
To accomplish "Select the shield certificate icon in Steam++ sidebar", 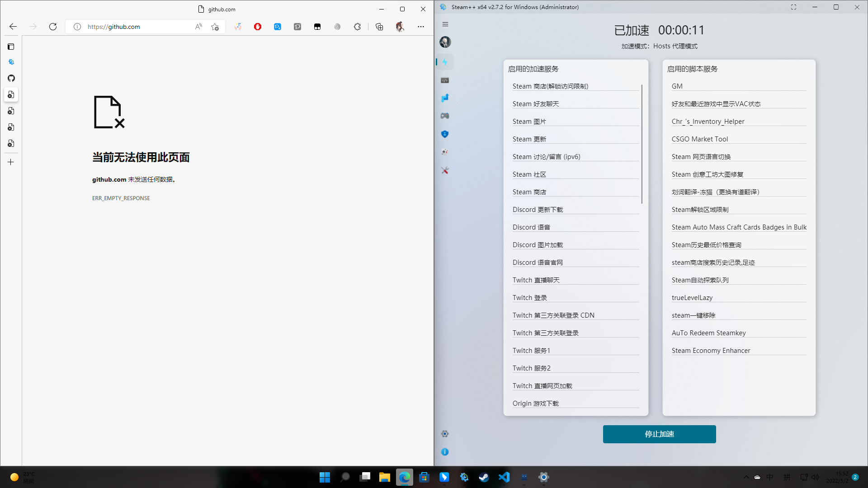I will point(445,134).
